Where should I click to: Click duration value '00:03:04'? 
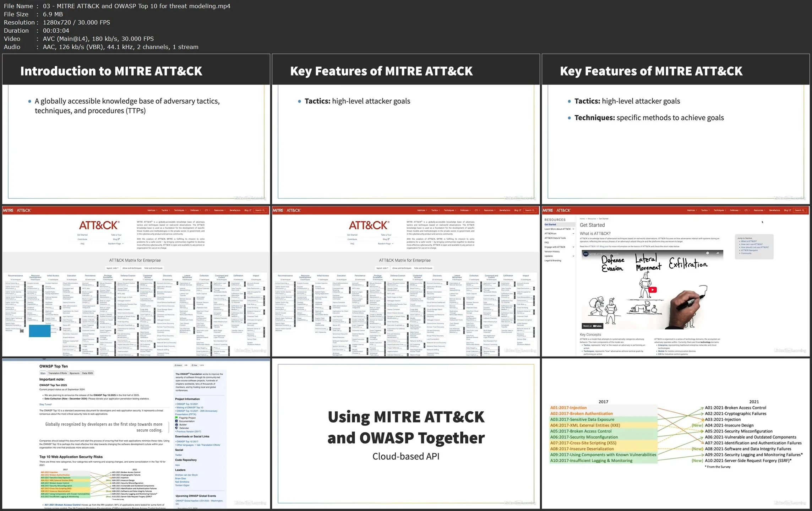[x=56, y=31]
